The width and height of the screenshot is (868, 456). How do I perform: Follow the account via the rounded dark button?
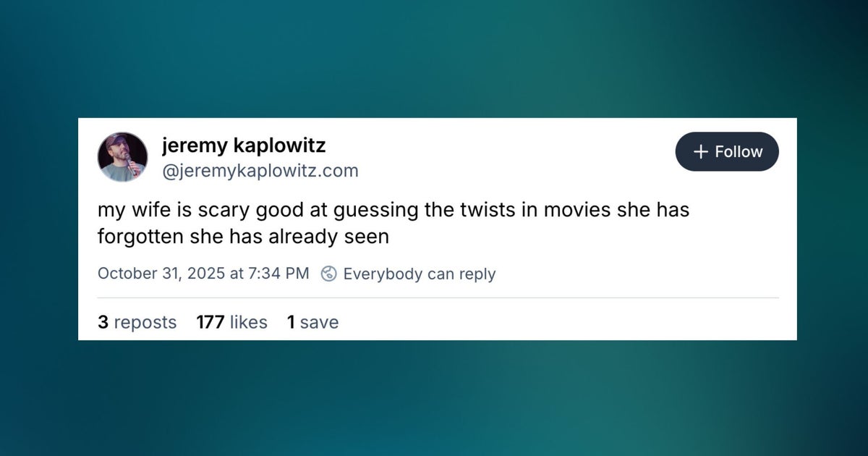coord(727,152)
